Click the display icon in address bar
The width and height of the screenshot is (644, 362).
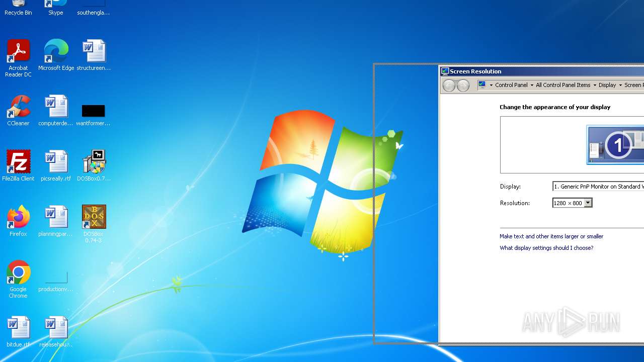[482, 85]
